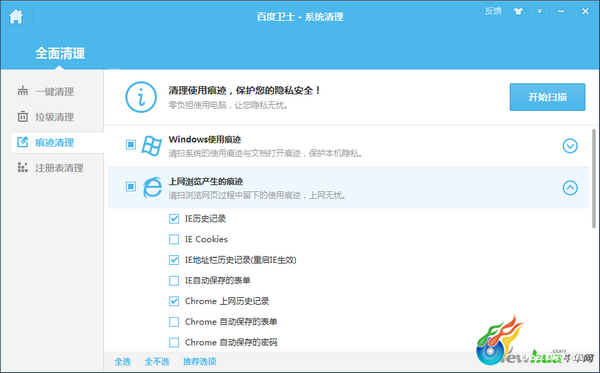Image resolution: width=600 pixels, height=373 pixels.
Task: Toggle the 上网浏览产生的痕迹 group checkbox
Action: [x=131, y=187]
